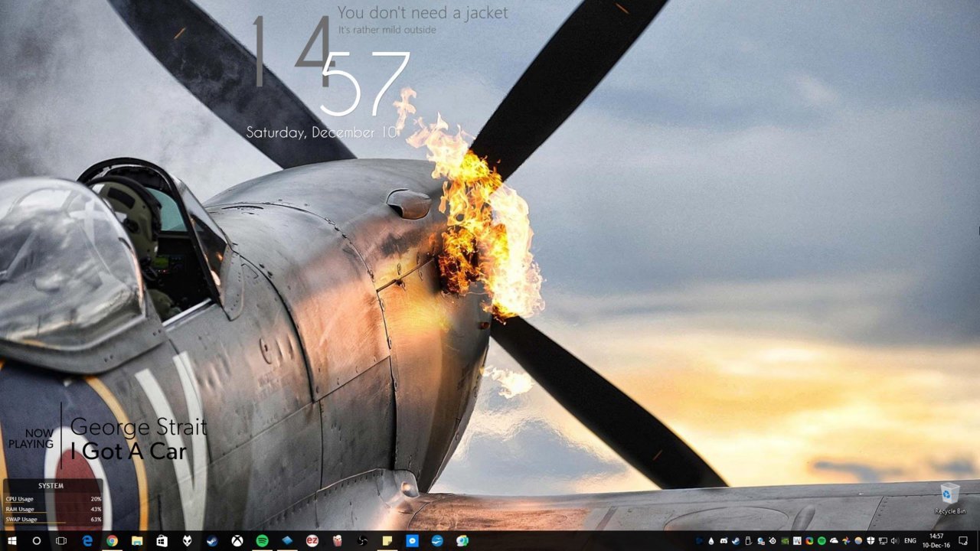Open the blue diamond taskbar app

287,541
